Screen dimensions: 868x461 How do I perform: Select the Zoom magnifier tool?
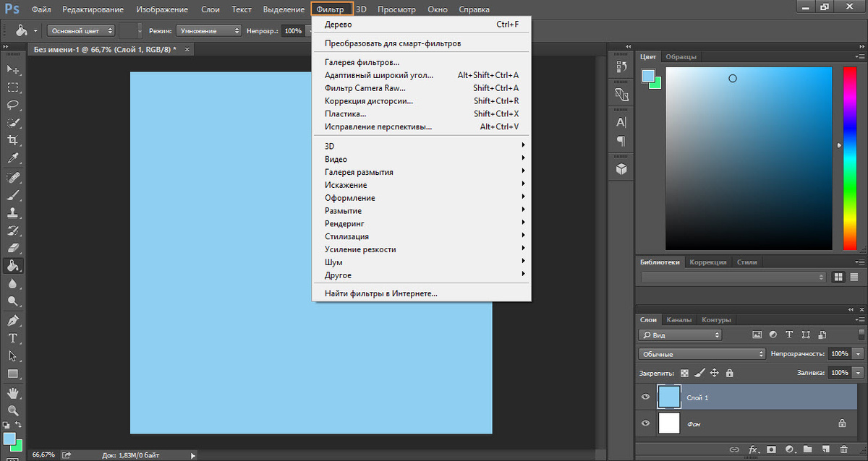pos(13,410)
